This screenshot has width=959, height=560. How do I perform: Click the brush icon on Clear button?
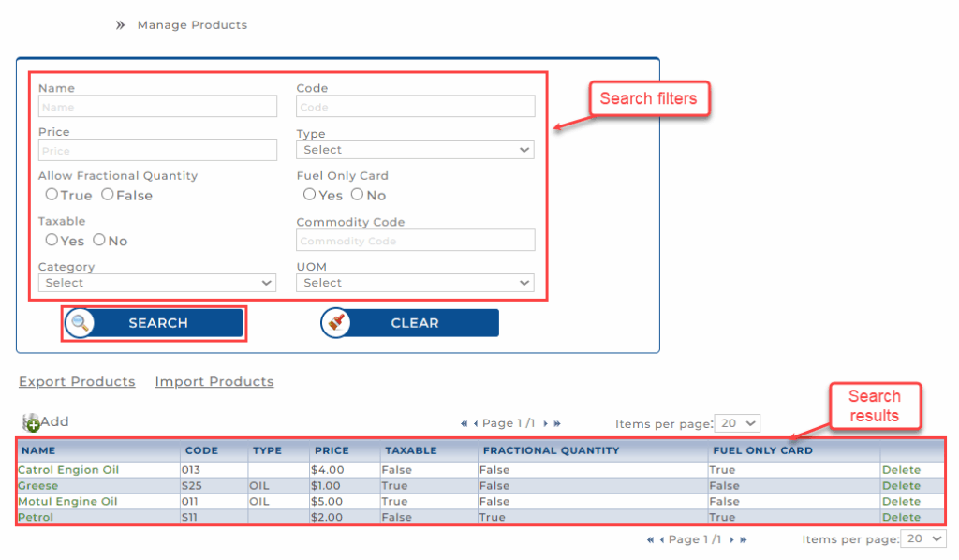click(x=336, y=323)
